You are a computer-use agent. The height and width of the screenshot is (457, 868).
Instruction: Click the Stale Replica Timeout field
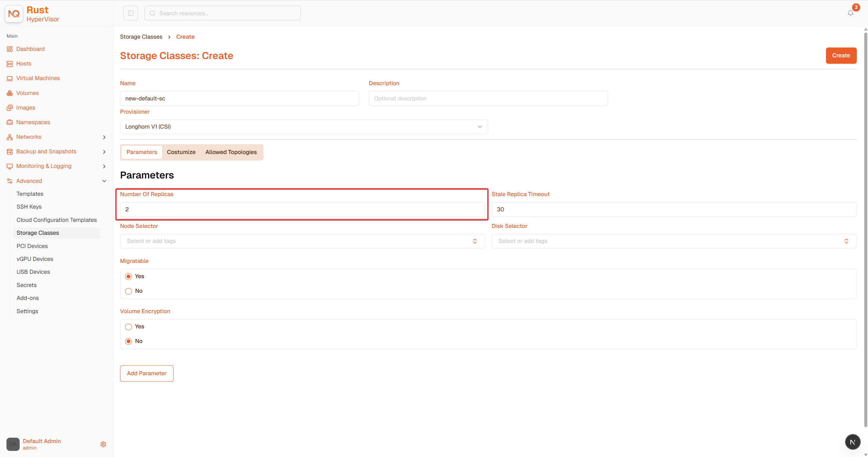click(x=674, y=209)
